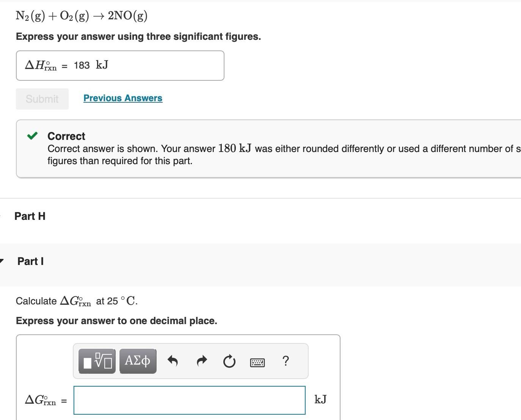Click the green Correct checkmark
The width and height of the screenshot is (521, 420).
[x=33, y=135]
